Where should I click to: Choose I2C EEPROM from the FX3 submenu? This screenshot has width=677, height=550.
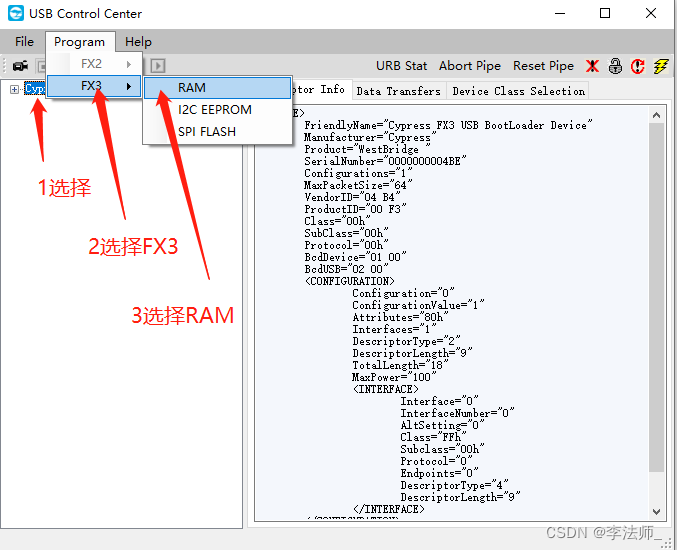(x=218, y=110)
